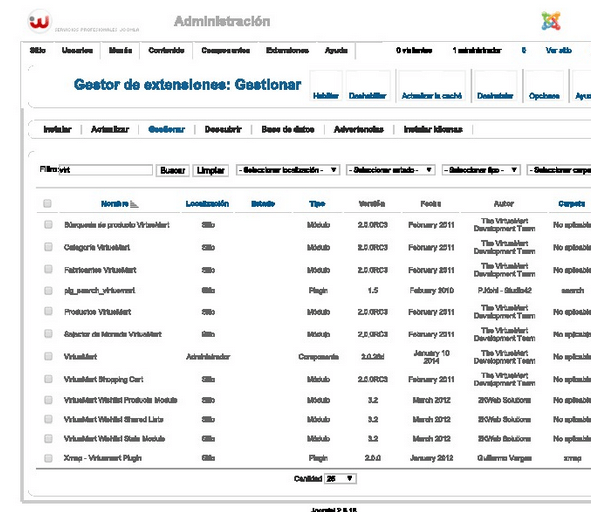The height and width of the screenshot is (512, 591).
Task: Click the Ver sitio link
Action: coord(559,50)
